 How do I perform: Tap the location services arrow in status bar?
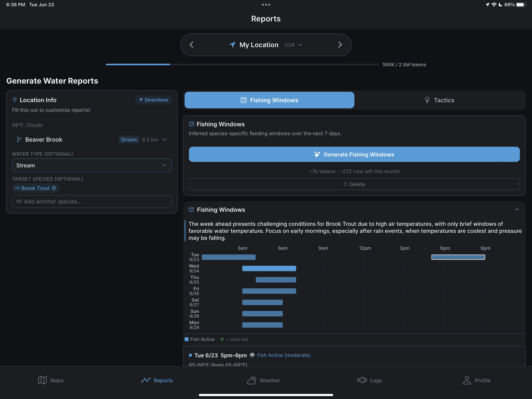pyautogui.click(x=488, y=4)
